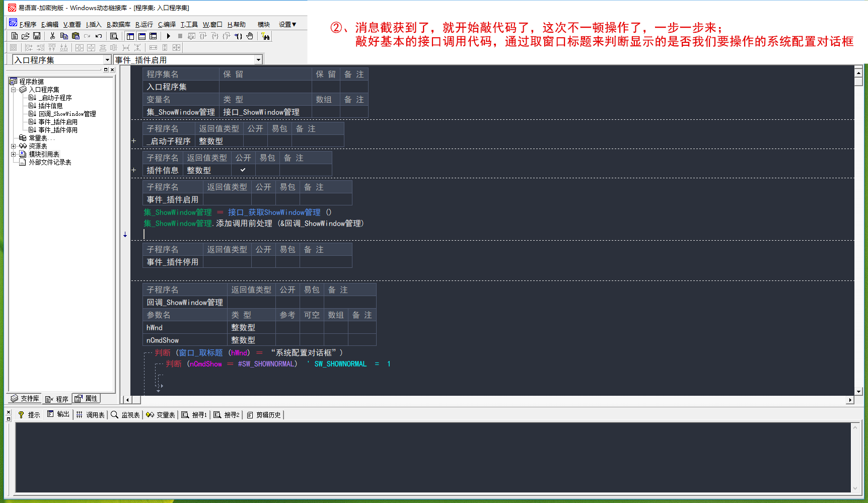
Task: Click the magnifier Find icon in toolbar
Action: coord(114,36)
